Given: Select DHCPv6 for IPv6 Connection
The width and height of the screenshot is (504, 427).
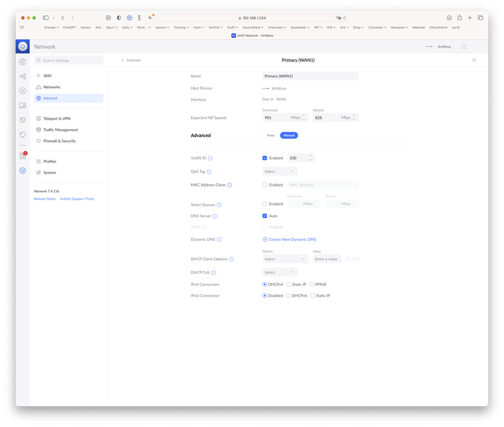Looking at the screenshot, I should click(289, 295).
